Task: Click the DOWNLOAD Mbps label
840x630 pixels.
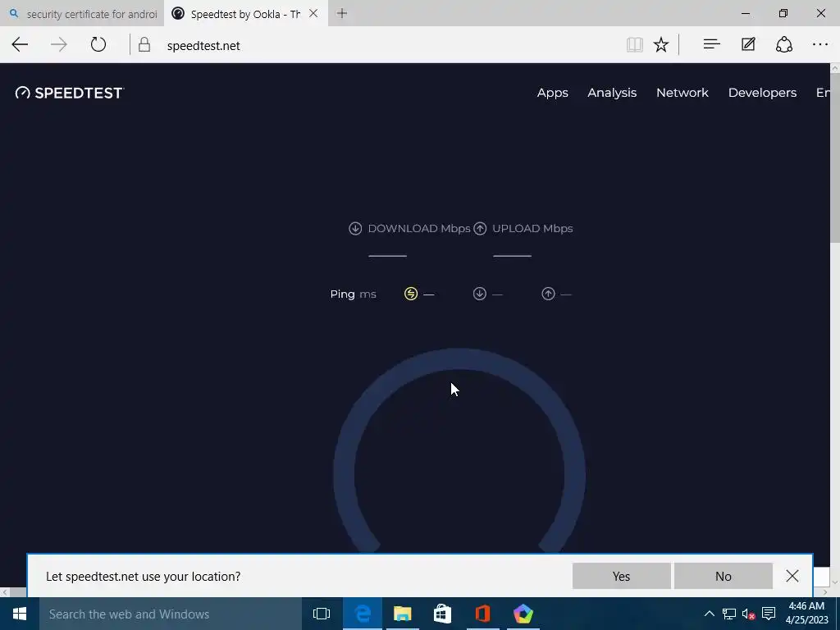Action: tap(419, 229)
